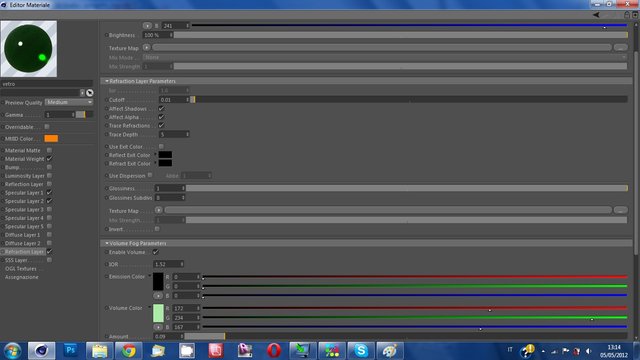The width and height of the screenshot is (640, 360).
Task: Select Refraction Layer in channel list
Action: [24, 252]
